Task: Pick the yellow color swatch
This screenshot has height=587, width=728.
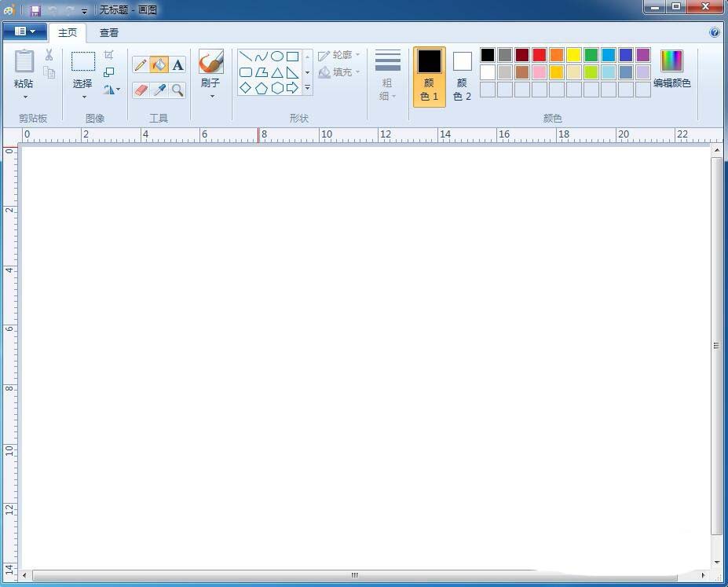Action: pyautogui.click(x=574, y=55)
